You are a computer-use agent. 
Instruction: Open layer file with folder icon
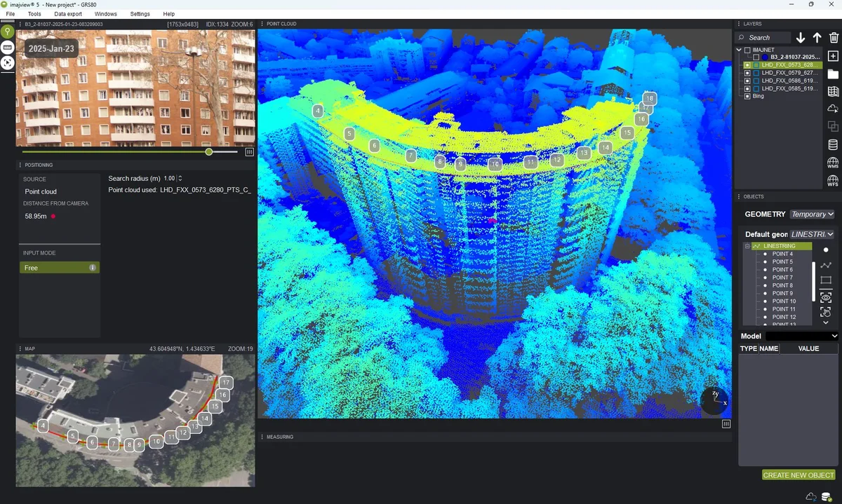(833, 74)
